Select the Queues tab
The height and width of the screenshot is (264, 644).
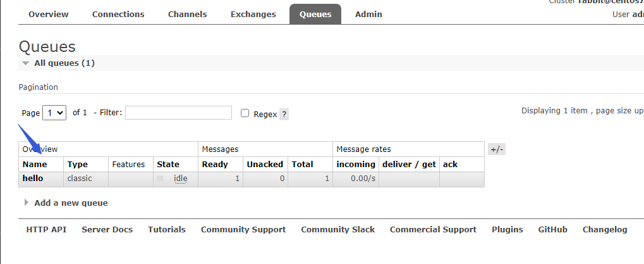(315, 15)
